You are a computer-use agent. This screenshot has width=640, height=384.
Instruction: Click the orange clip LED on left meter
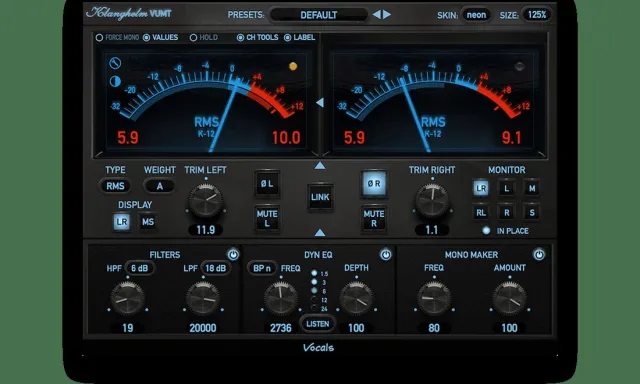[x=293, y=66]
